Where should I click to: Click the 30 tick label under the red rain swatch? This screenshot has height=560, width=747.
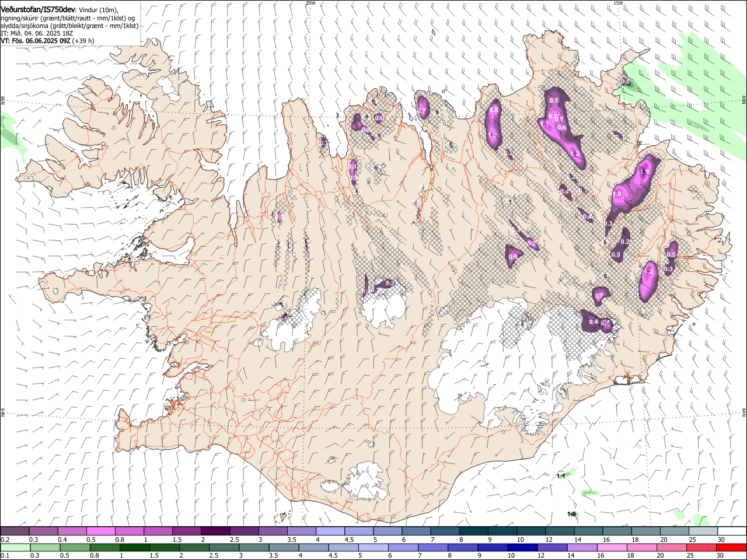click(x=721, y=556)
